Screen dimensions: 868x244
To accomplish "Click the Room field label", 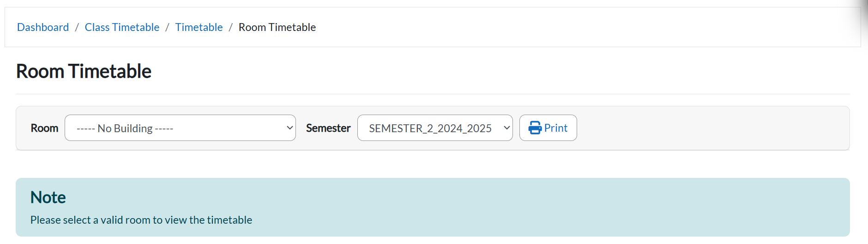I will (44, 128).
